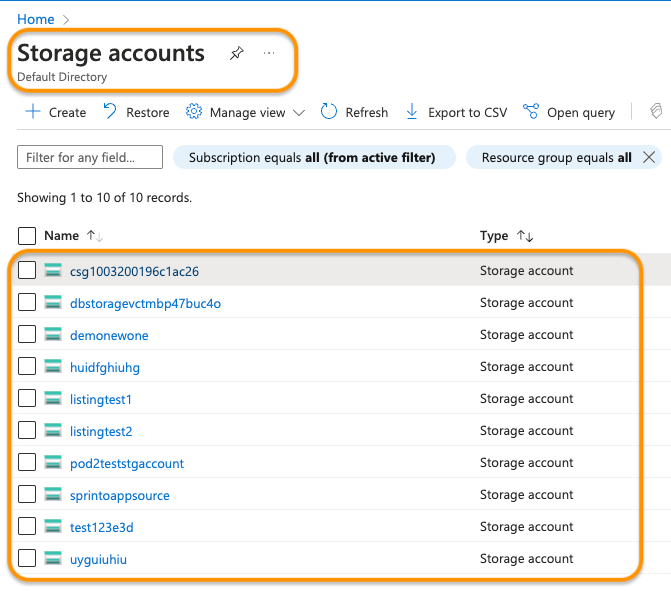Click storage icon beside pod2teststgaccount

pyautogui.click(x=53, y=463)
